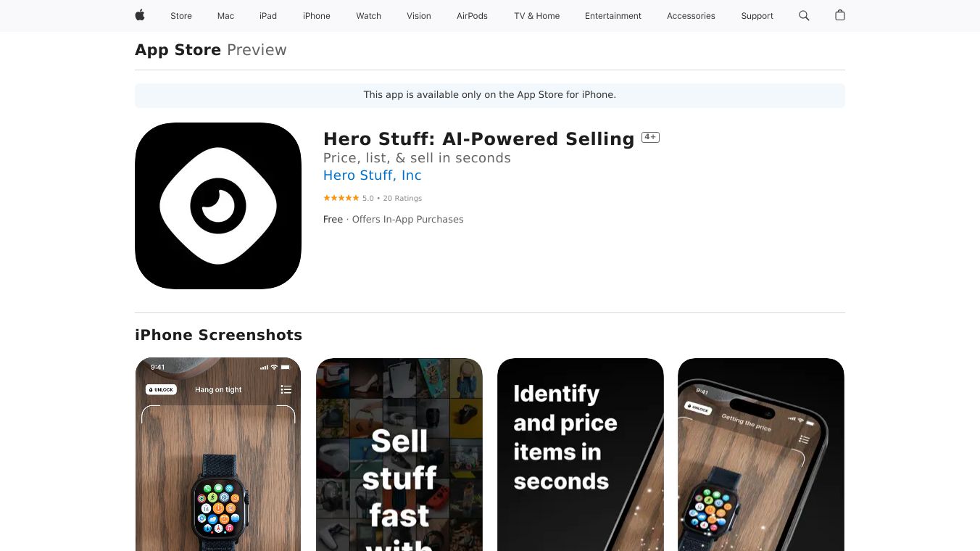
Task: Open the search magnifier icon
Action: pos(804,15)
